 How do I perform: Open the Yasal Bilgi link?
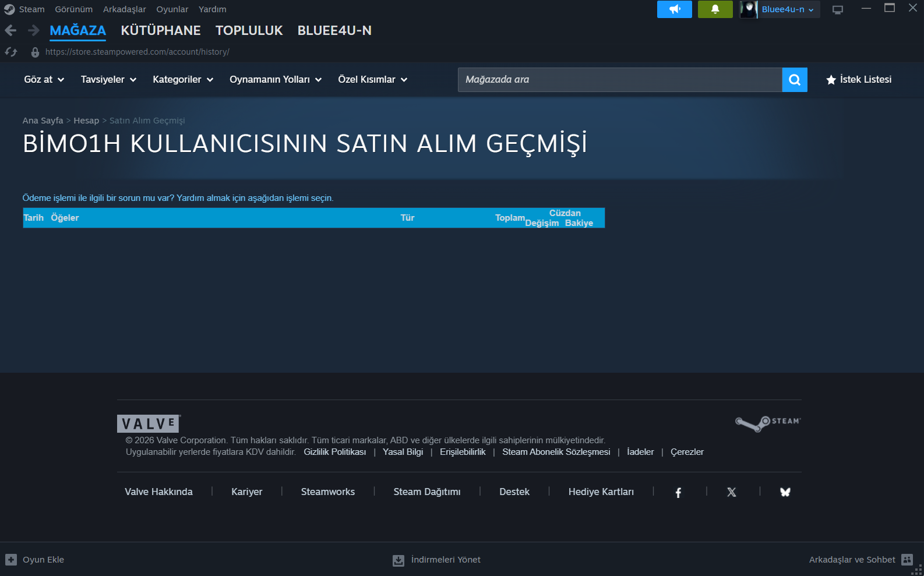[403, 452]
